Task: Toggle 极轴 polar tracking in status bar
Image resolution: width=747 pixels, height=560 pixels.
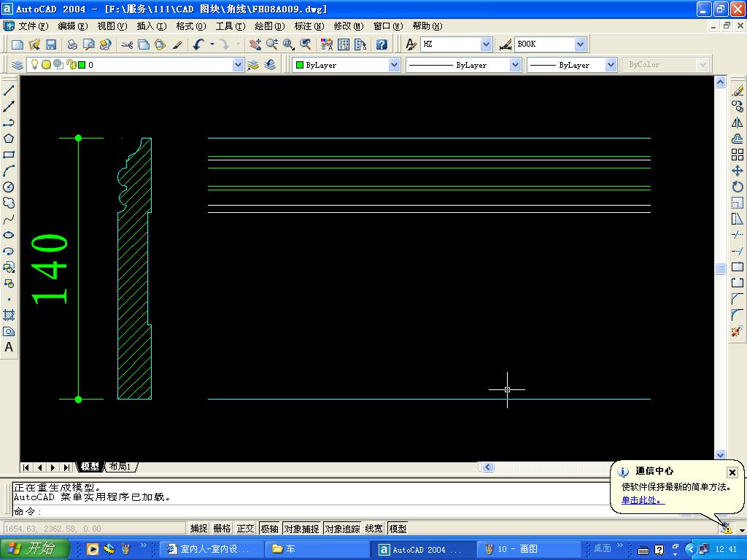Action: [x=270, y=529]
